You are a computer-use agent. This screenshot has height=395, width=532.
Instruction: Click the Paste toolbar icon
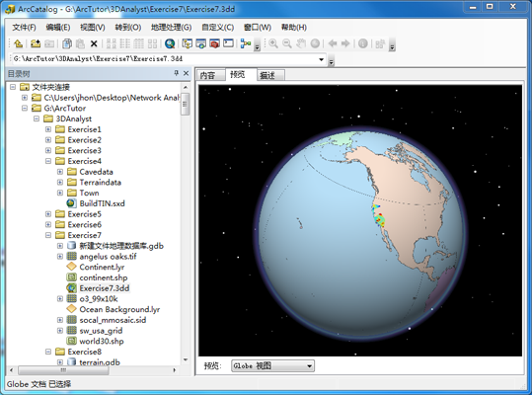80,43
